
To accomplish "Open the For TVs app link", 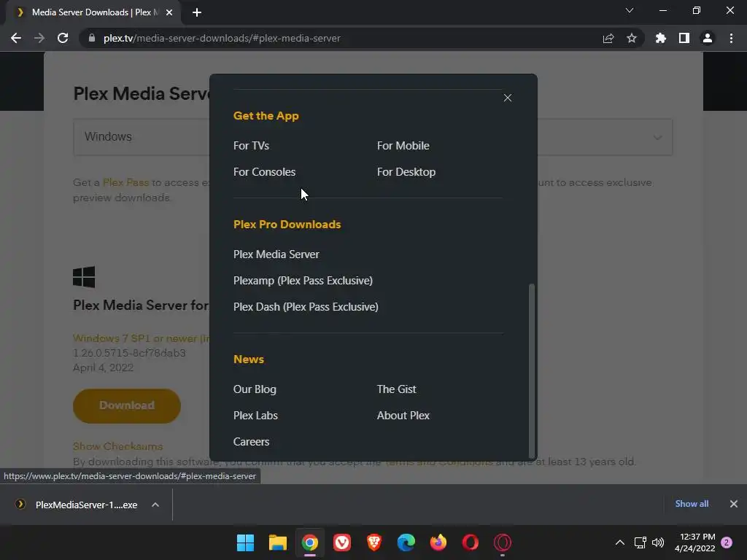I will pyautogui.click(x=251, y=146).
